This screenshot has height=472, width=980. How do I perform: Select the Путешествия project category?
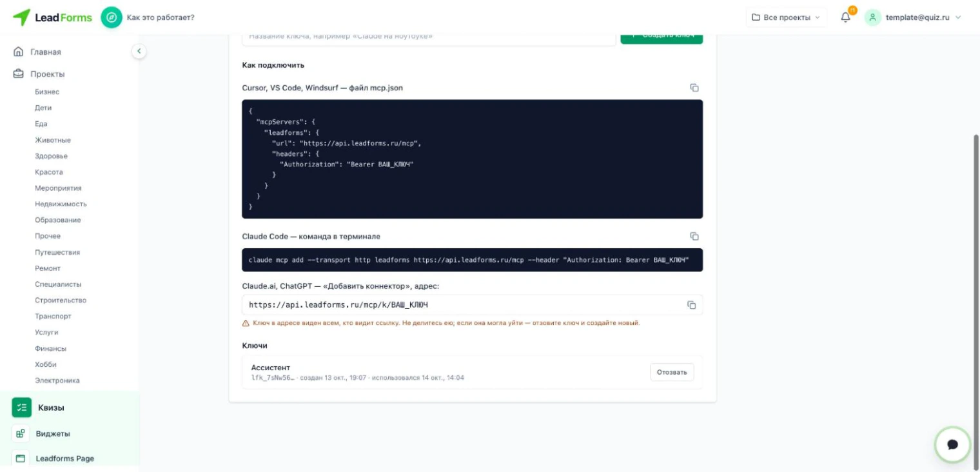click(57, 252)
